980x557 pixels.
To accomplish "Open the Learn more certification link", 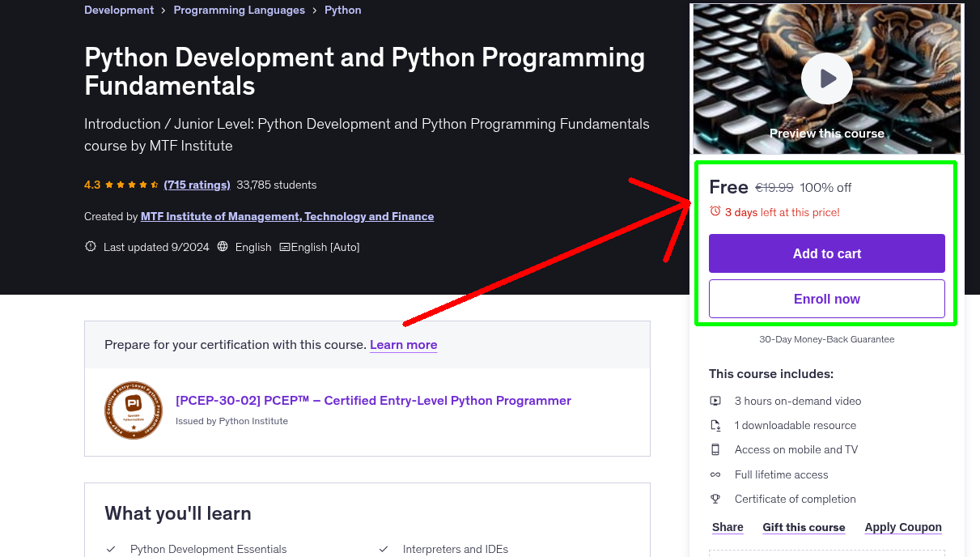I will point(404,344).
